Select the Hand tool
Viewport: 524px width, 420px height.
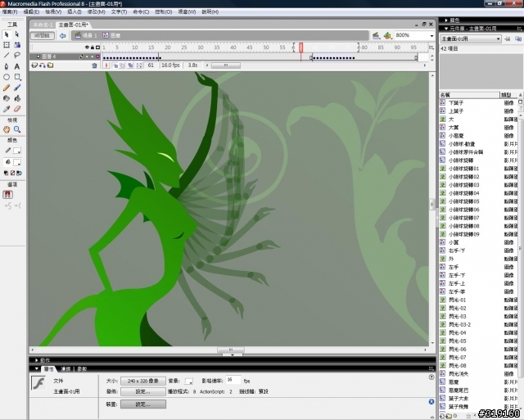pos(7,129)
